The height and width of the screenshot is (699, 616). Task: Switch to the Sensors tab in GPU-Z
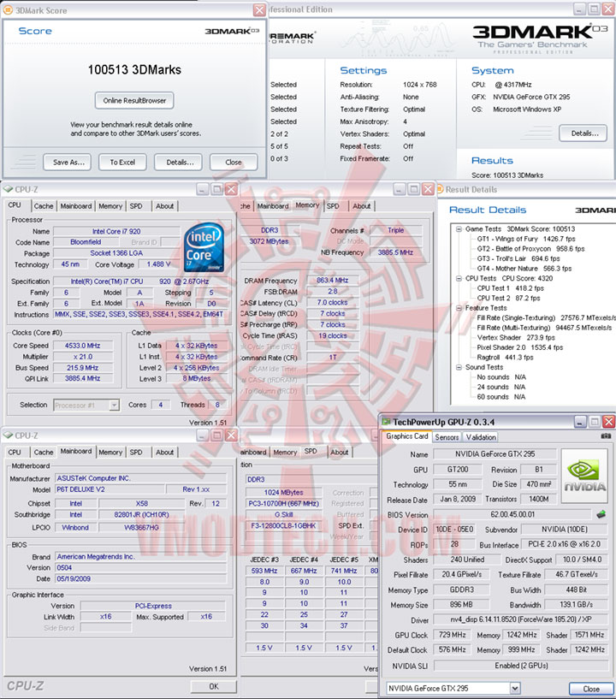point(447,437)
